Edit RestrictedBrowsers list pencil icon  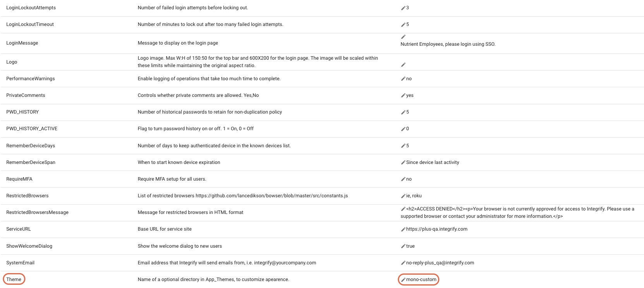coord(403,196)
